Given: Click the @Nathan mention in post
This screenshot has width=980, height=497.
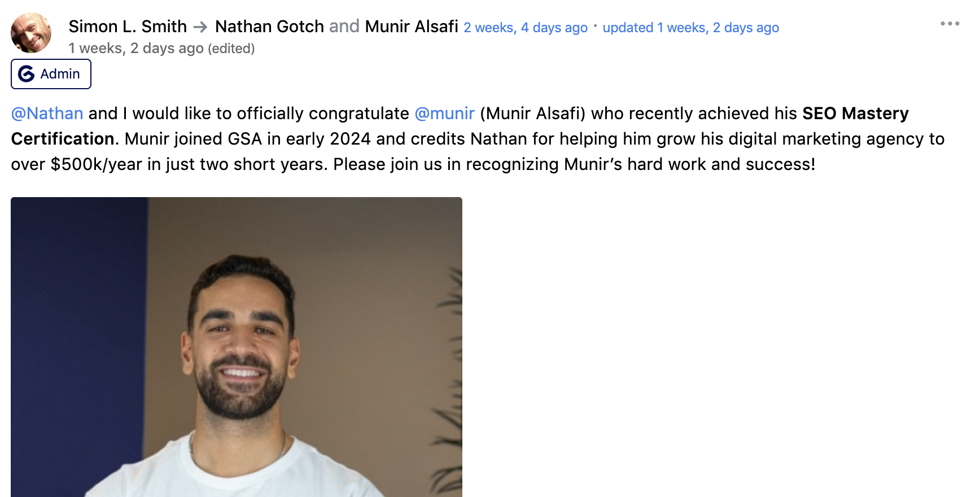Looking at the screenshot, I should (x=47, y=114).
